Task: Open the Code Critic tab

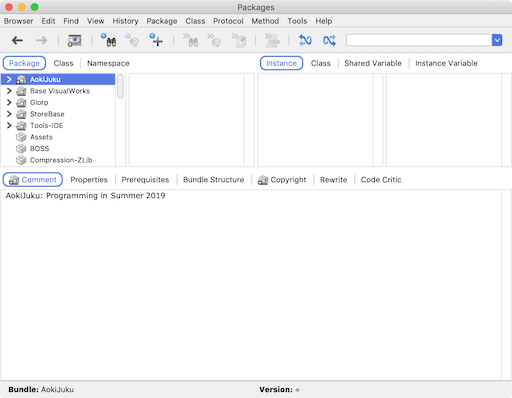Action: [381, 180]
